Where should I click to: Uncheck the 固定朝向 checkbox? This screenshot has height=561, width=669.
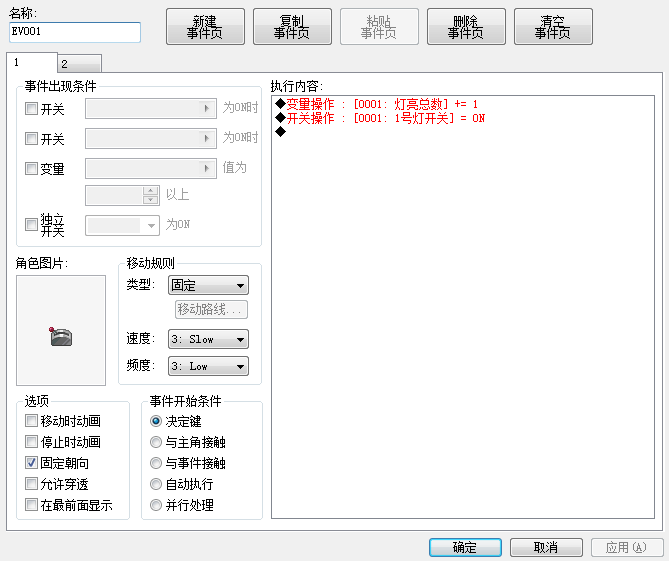tap(31, 462)
